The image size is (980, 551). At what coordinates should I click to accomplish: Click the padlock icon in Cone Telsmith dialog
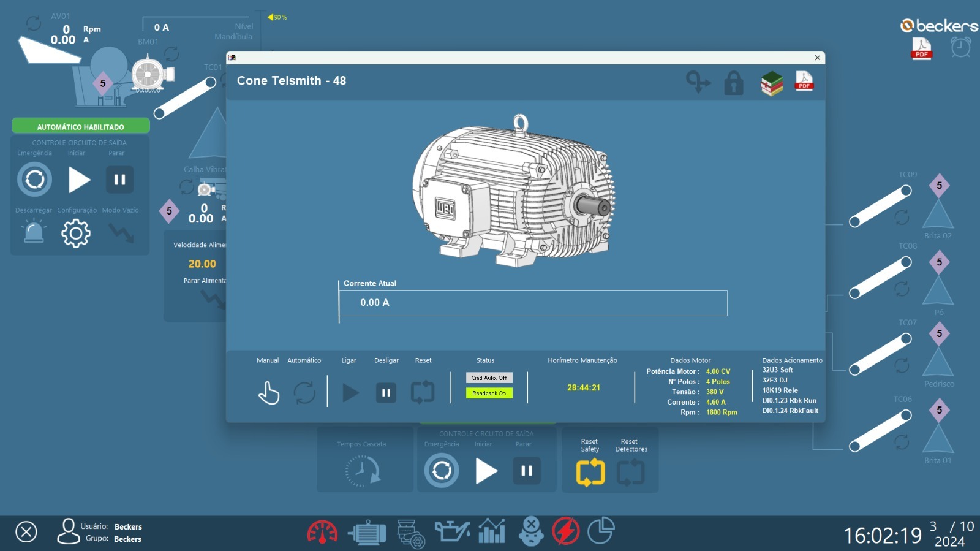point(734,83)
